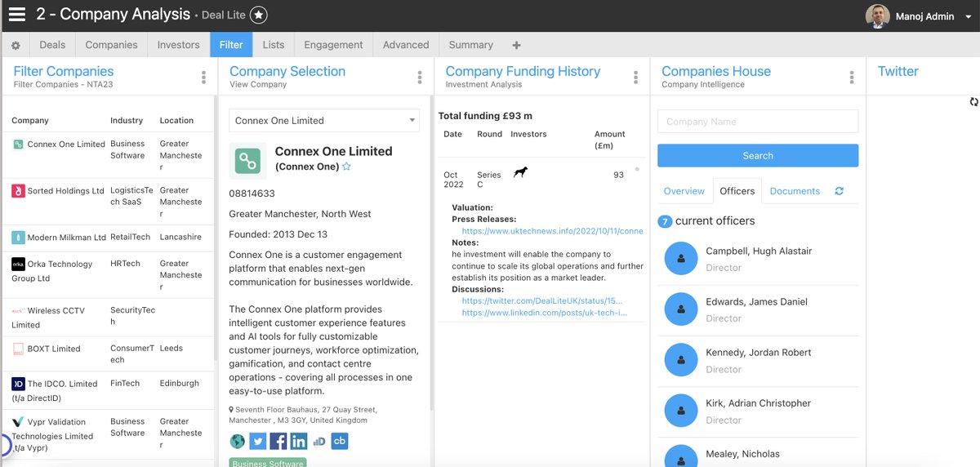The image size is (980, 467).
Task: Open the Advanced tab
Action: coord(406,45)
